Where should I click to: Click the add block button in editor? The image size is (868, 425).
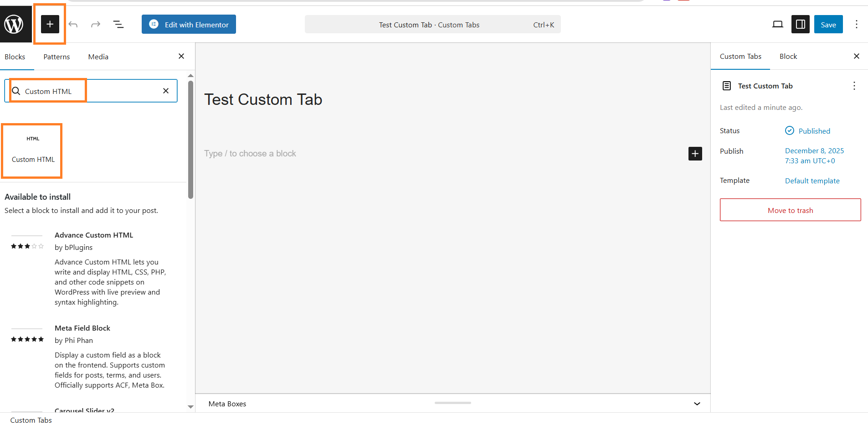coord(695,154)
